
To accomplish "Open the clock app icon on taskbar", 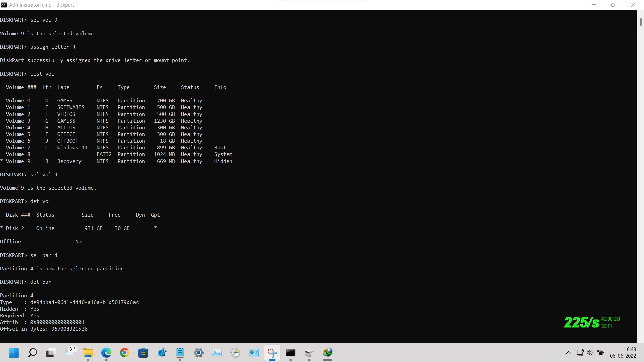I will click(235, 353).
